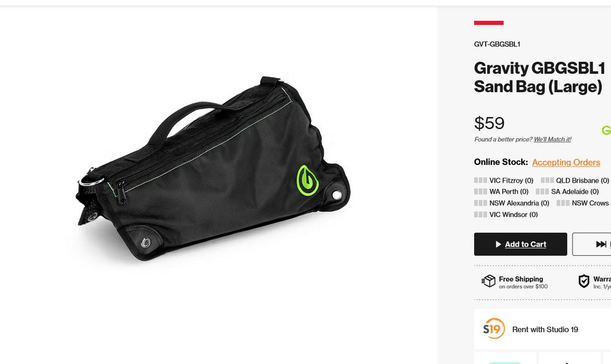Screen dimensions: 611x364
Task: Click the Free Shipping box icon
Action: click(488, 281)
